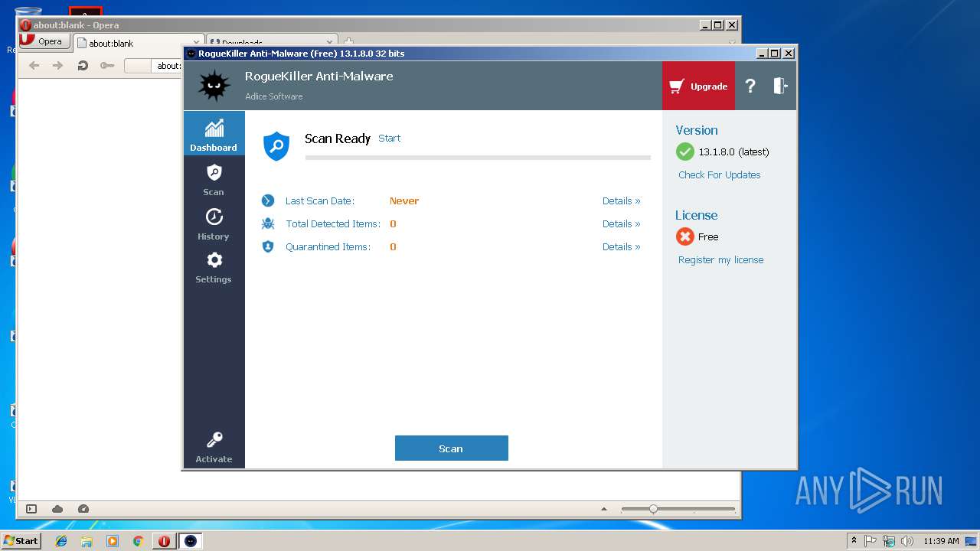Click Opera's forward arrow
Viewport: 980px width, 551px height.
click(57, 66)
